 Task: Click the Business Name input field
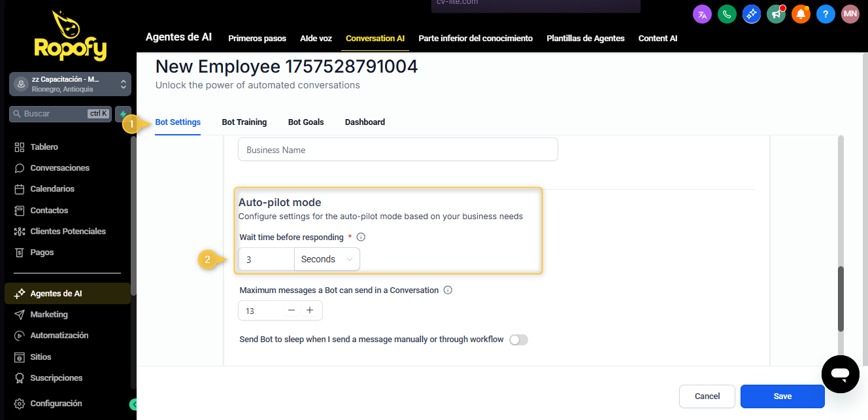pyautogui.click(x=397, y=150)
